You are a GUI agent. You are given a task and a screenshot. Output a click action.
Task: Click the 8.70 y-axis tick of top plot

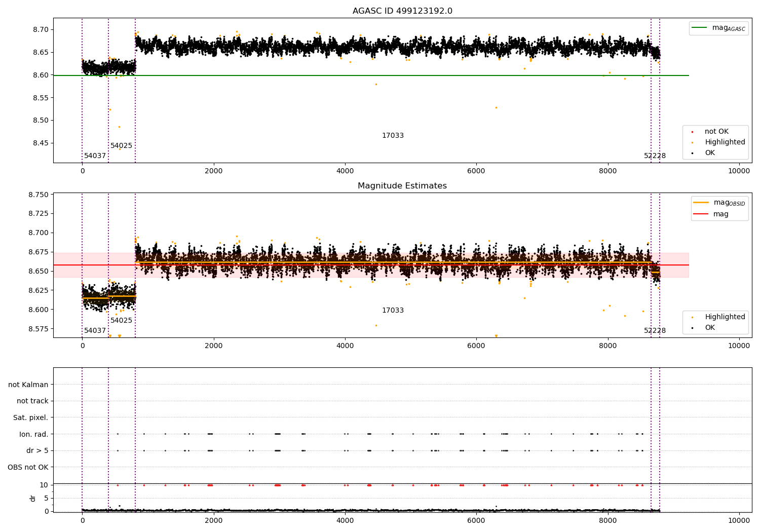coord(41,30)
